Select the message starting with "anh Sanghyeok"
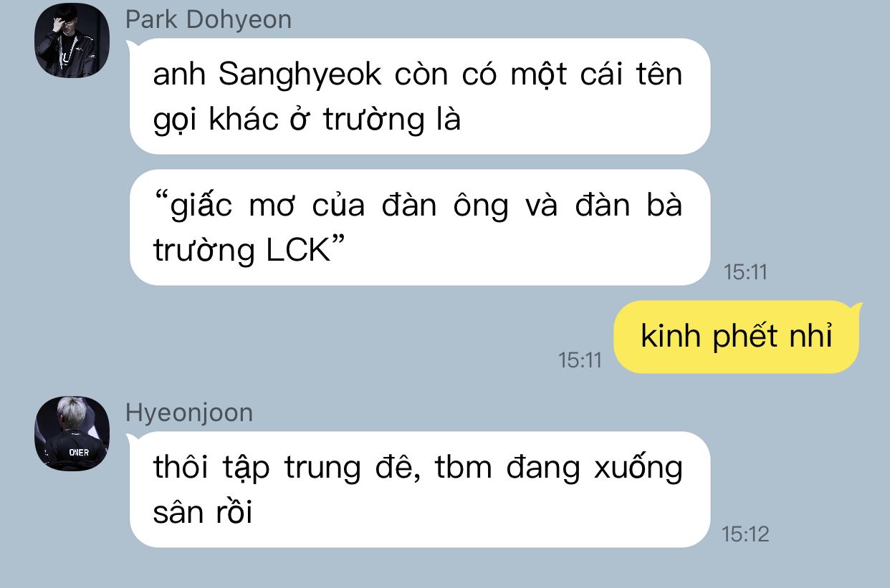Viewport: 890px width, 588px height. pos(419,96)
